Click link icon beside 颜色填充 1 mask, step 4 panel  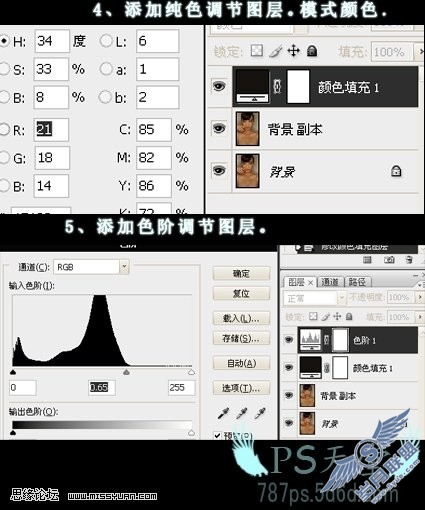point(277,87)
